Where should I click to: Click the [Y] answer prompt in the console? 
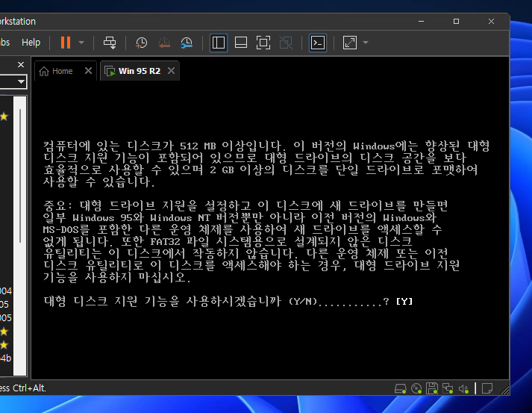pos(404,301)
